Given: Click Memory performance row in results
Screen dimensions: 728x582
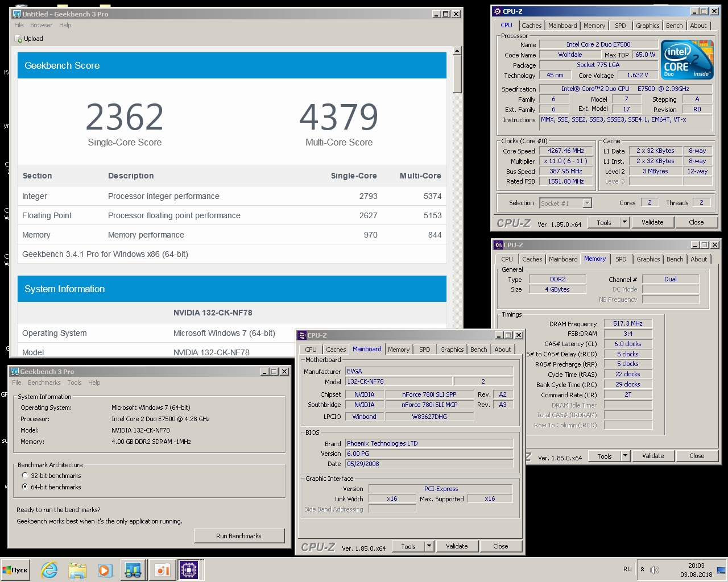Looking at the screenshot, I should 232,235.
